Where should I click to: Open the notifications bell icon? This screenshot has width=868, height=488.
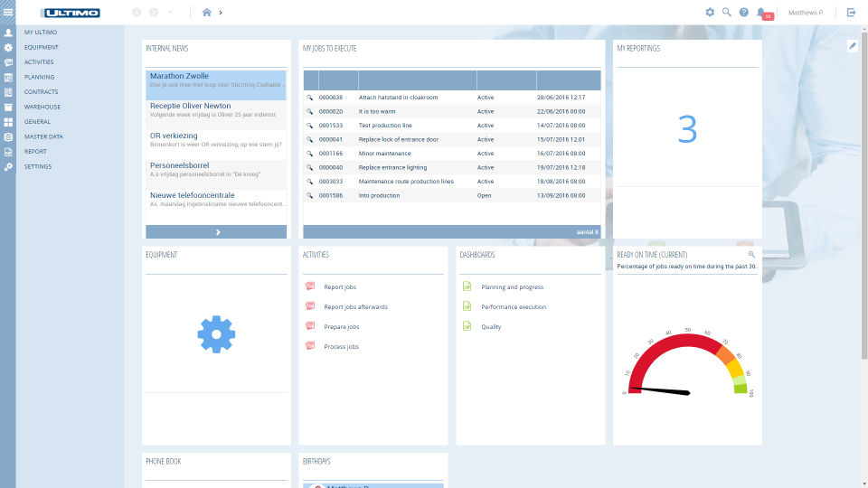[x=761, y=13]
